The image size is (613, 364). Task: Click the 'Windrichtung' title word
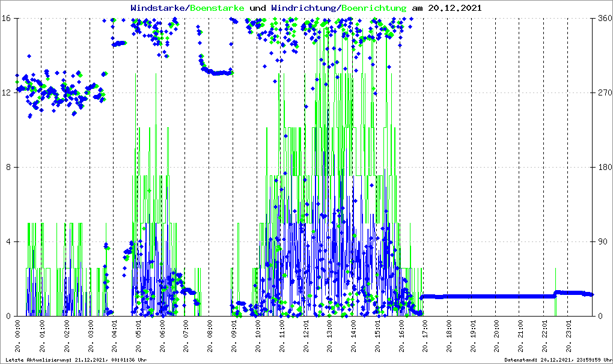tap(305, 8)
